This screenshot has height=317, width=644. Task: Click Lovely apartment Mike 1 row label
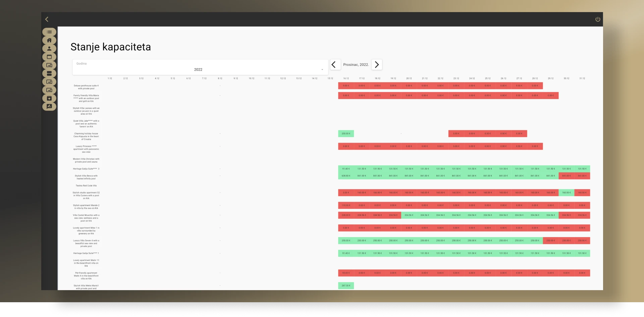[86, 231]
